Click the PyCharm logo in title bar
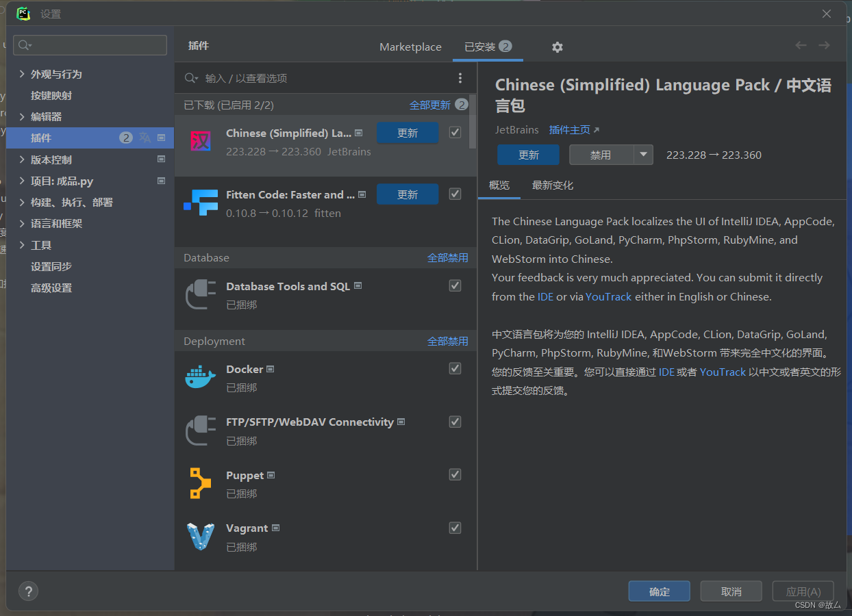 tap(23, 13)
